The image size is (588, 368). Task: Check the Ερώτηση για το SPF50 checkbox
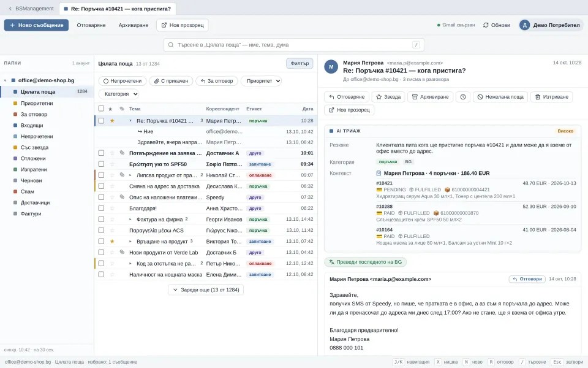[101, 164]
